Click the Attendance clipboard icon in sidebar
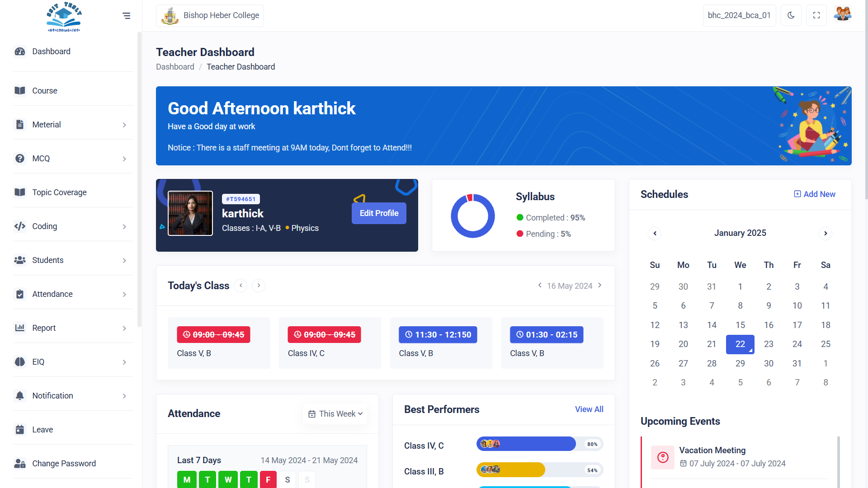Screen dimensions: 868x488 coord(20,294)
